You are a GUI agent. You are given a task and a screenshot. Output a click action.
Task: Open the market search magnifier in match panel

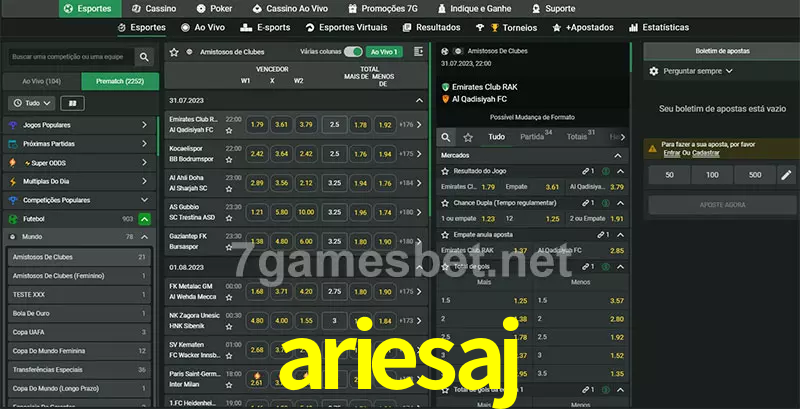point(446,137)
